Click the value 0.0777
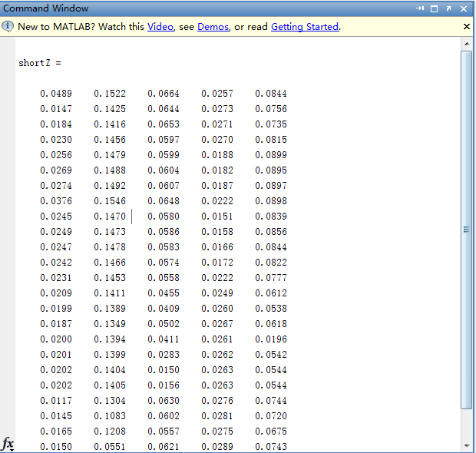This screenshot has height=453, width=476. [x=271, y=278]
